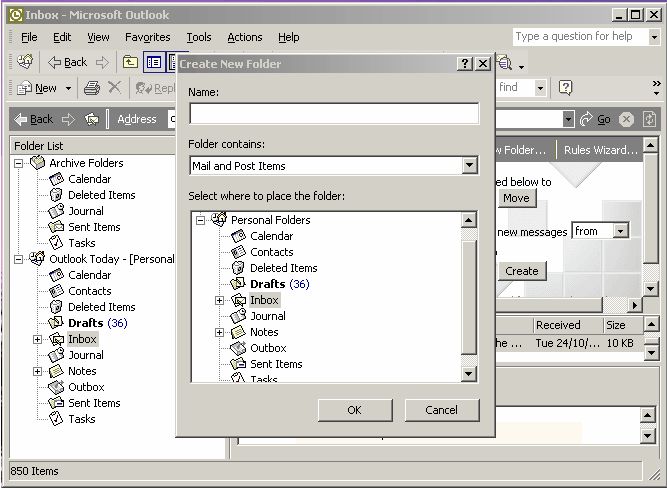Click the Delete X icon in the main toolbar

114,88
